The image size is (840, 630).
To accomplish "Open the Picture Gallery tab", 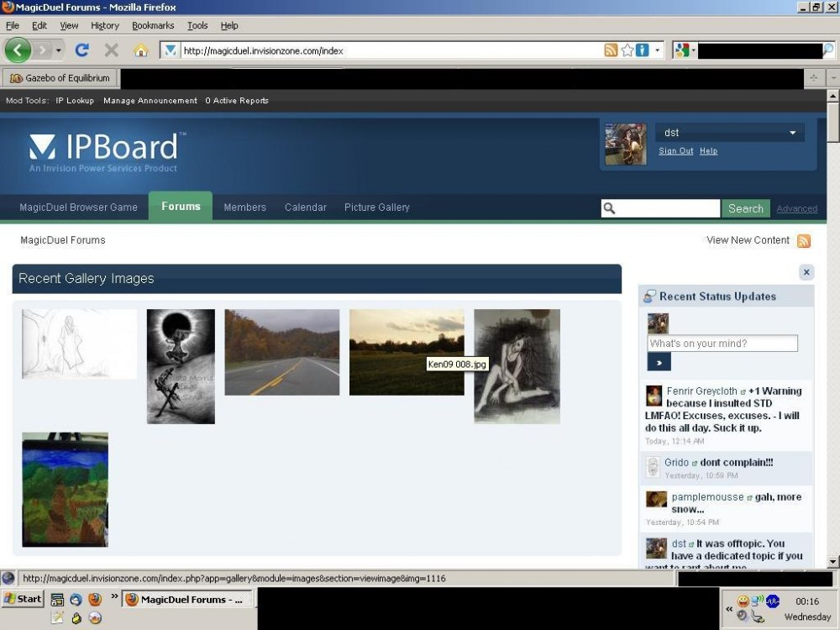I will click(x=377, y=207).
